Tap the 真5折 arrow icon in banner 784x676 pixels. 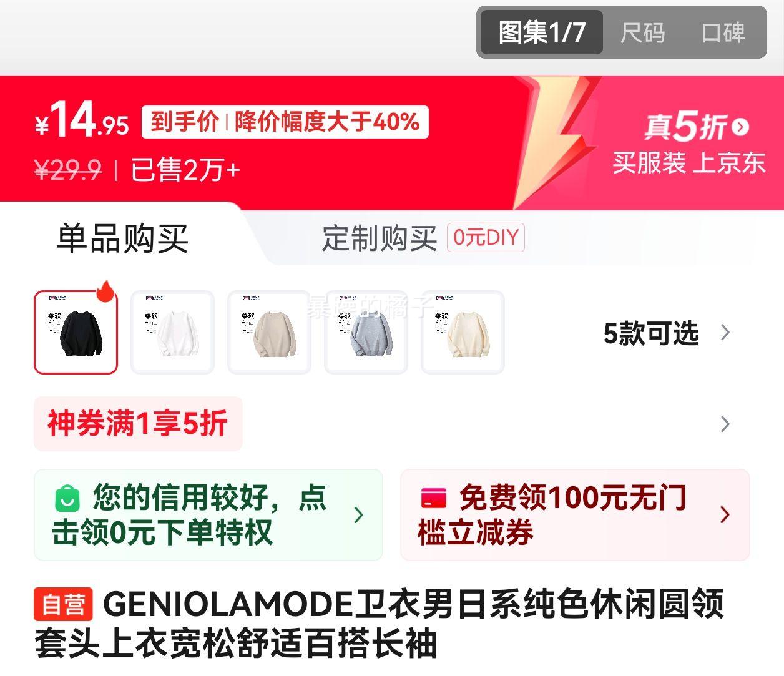pos(740,127)
